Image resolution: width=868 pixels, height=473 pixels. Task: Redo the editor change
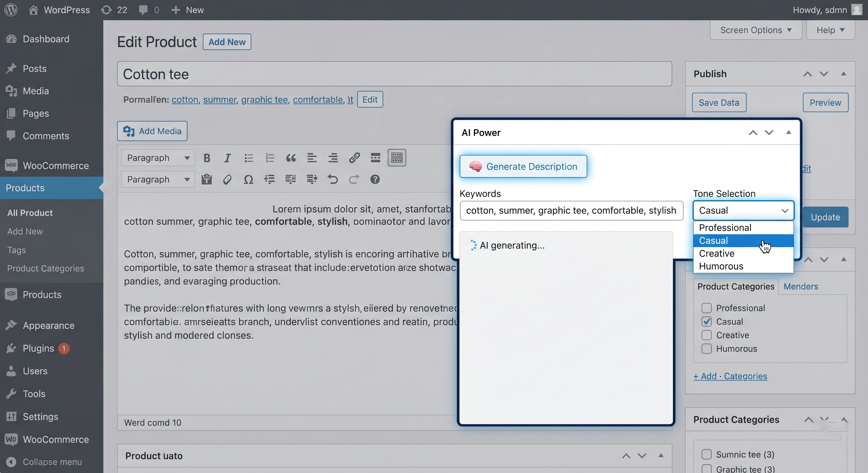coord(354,180)
